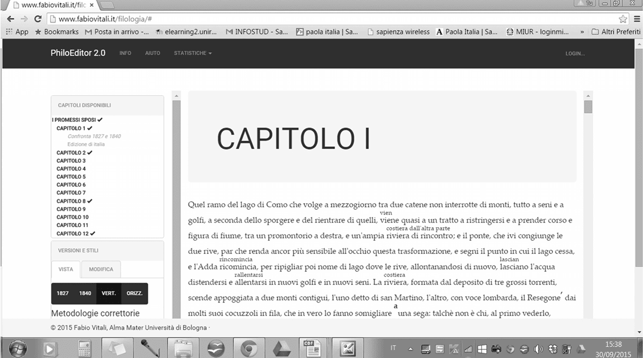
Task: Enable the ORIZZ. layout option
Action: click(x=135, y=293)
